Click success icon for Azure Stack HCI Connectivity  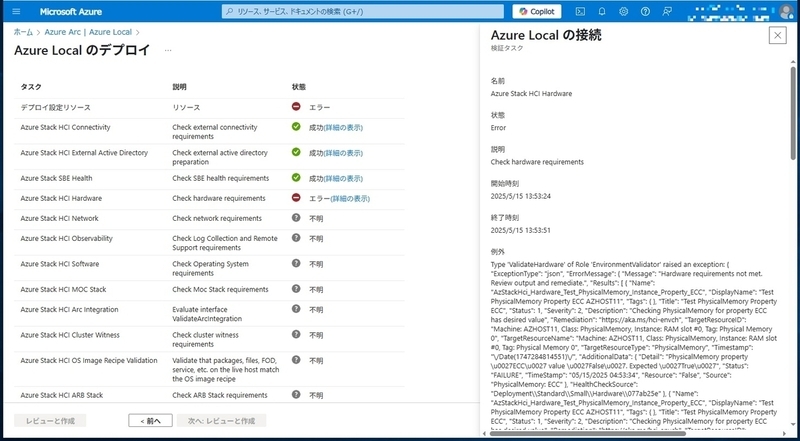(296, 126)
